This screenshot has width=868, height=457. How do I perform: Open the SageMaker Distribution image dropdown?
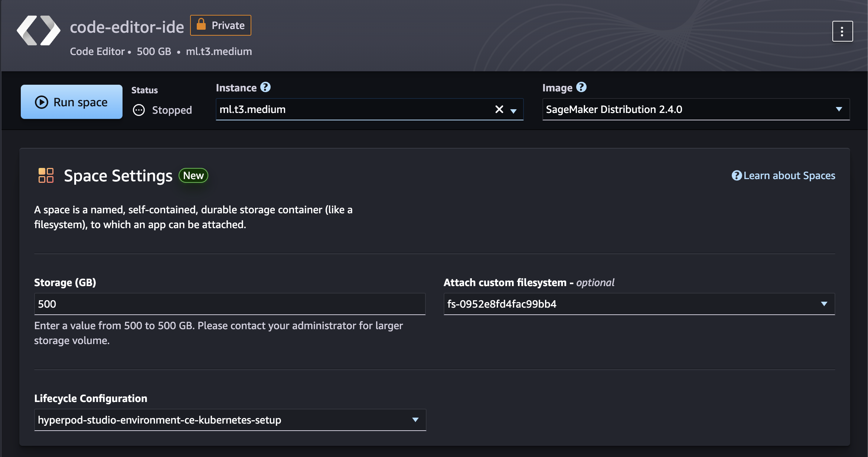coord(839,109)
